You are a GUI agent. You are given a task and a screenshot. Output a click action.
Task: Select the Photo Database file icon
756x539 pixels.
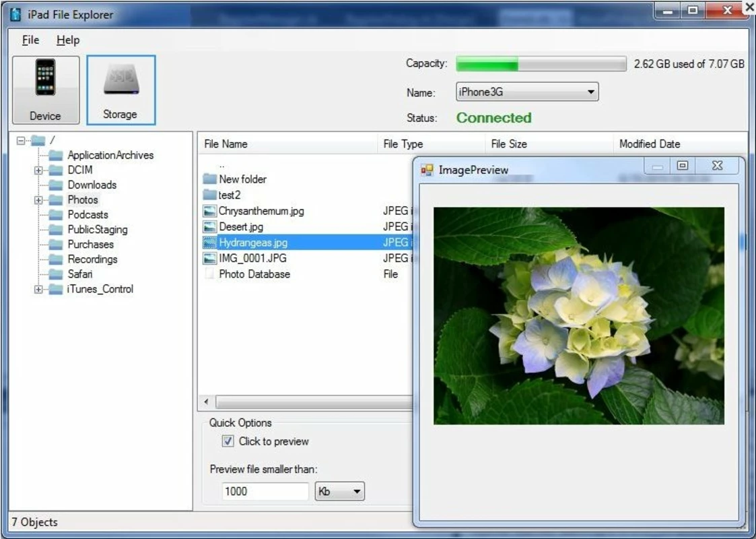tap(210, 274)
